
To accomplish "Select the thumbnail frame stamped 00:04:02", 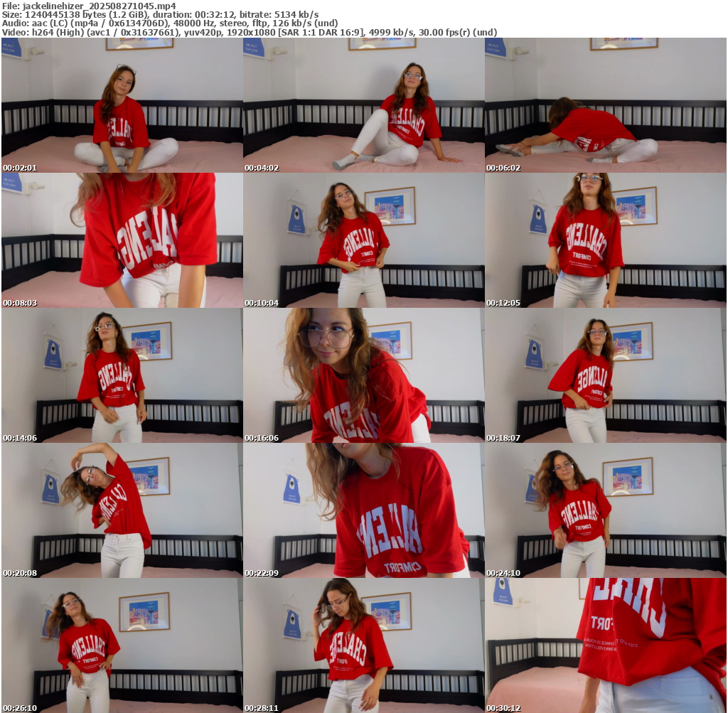I will coord(363,105).
